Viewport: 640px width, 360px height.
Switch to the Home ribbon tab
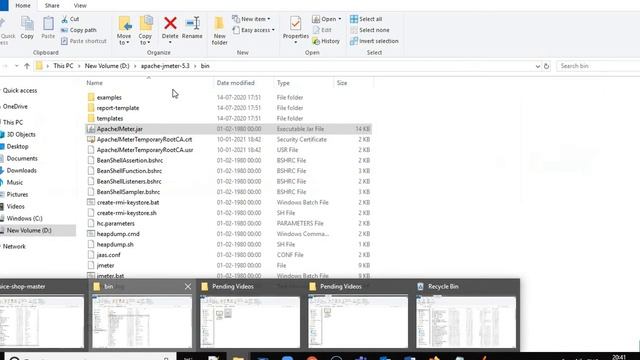23,5
